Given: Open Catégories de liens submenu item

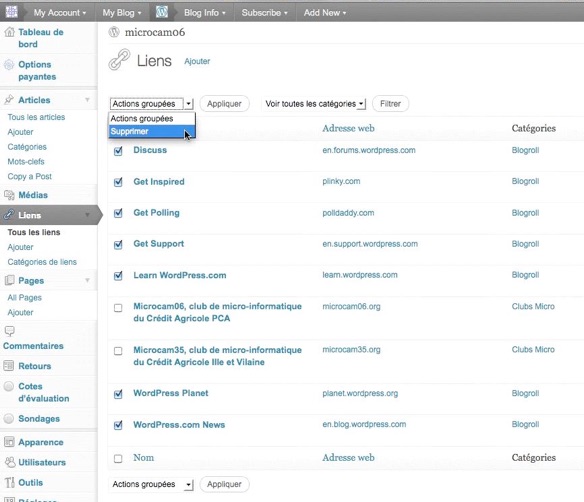Looking at the screenshot, I should tap(42, 262).
